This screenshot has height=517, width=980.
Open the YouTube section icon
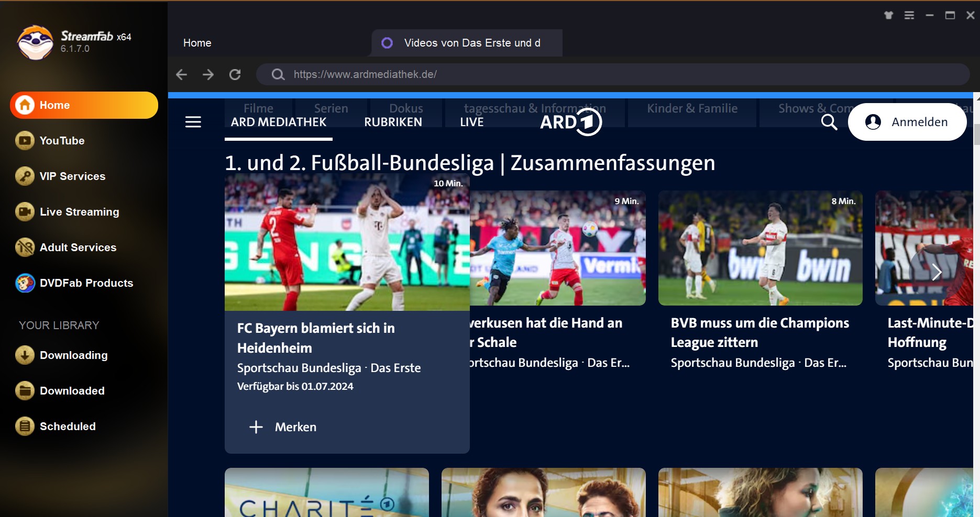click(x=25, y=141)
